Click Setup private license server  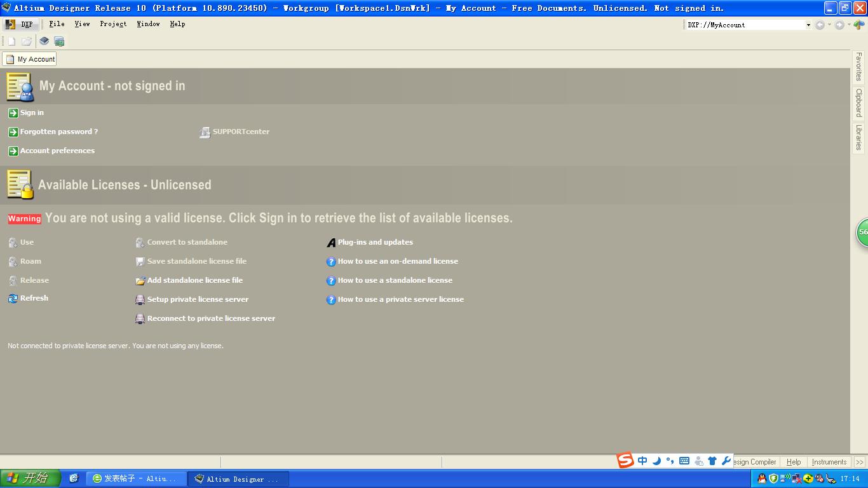(x=198, y=299)
